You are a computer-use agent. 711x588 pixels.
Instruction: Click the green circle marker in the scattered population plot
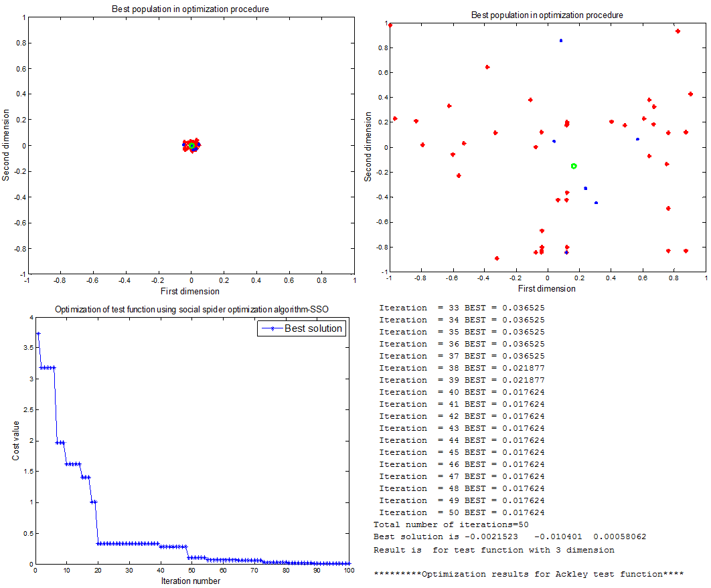[574, 166]
